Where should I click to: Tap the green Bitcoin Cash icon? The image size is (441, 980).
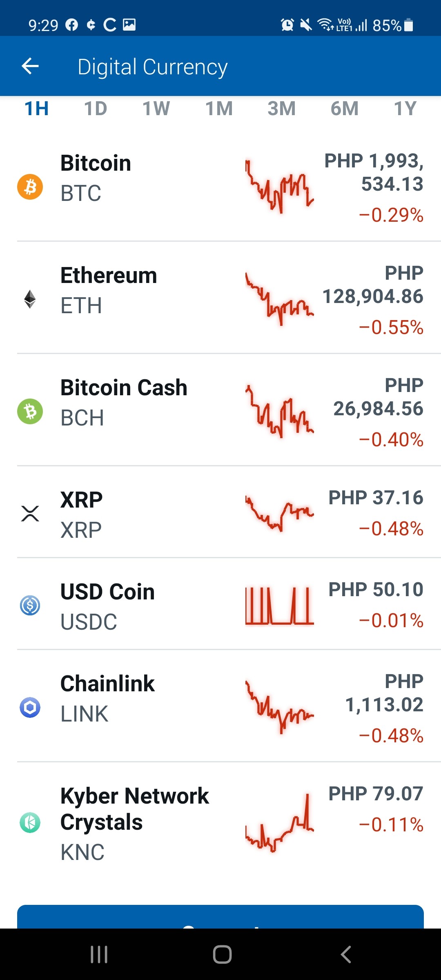coord(30,411)
